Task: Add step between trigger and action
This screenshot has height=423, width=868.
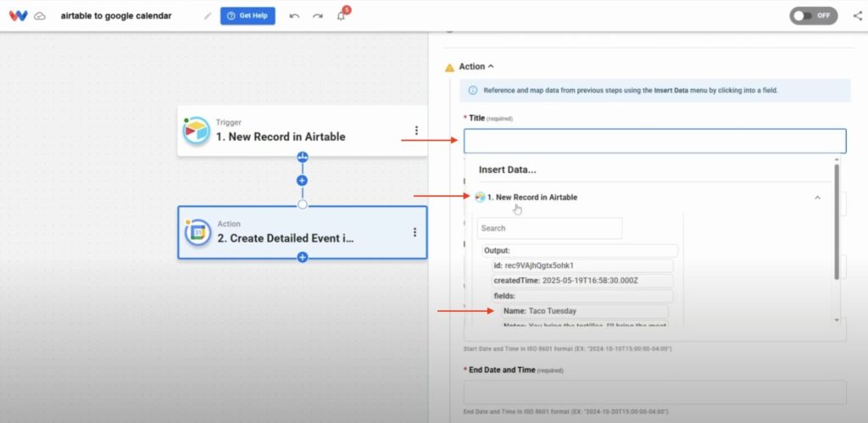Action: pyautogui.click(x=302, y=181)
